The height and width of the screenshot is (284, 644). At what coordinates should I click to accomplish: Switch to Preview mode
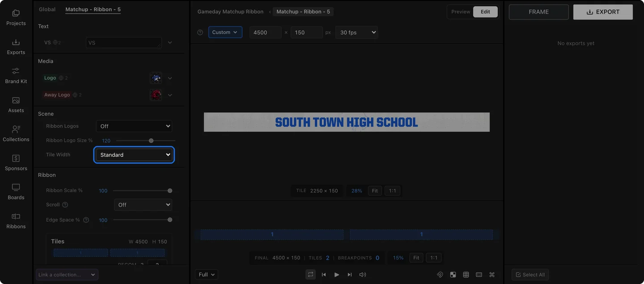click(461, 12)
